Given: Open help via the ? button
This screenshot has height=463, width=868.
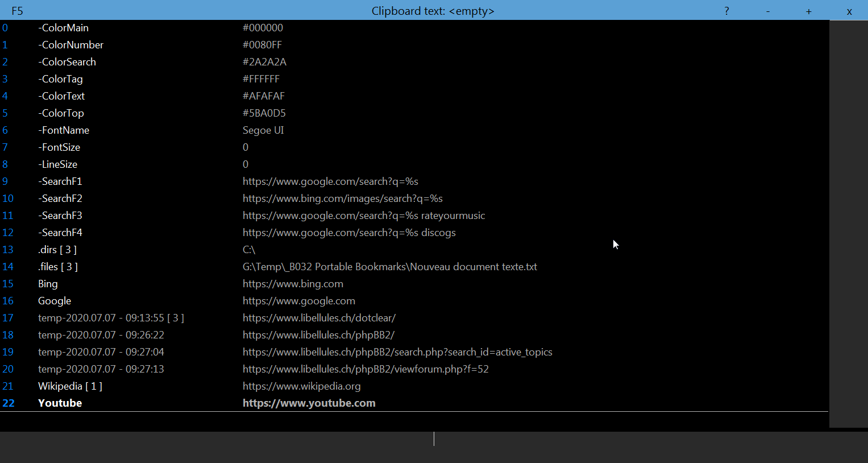Looking at the screenshot, I should [x=726, y=11].
